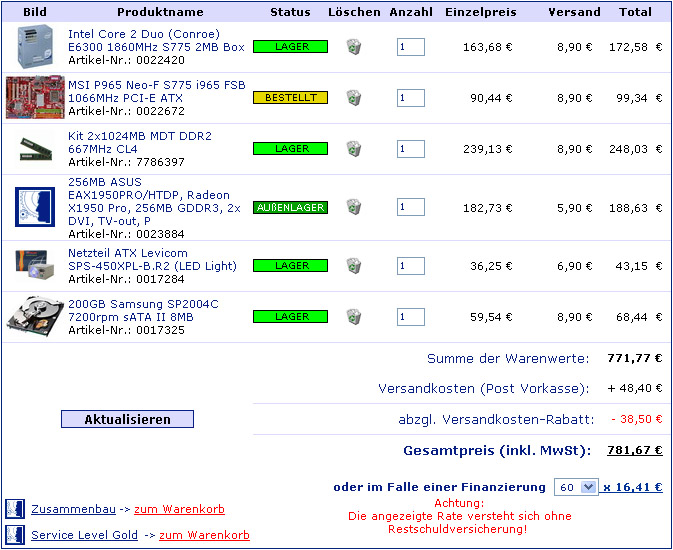Add Zusammenbau via zum Warenkorb link

[x=179, y=509]
